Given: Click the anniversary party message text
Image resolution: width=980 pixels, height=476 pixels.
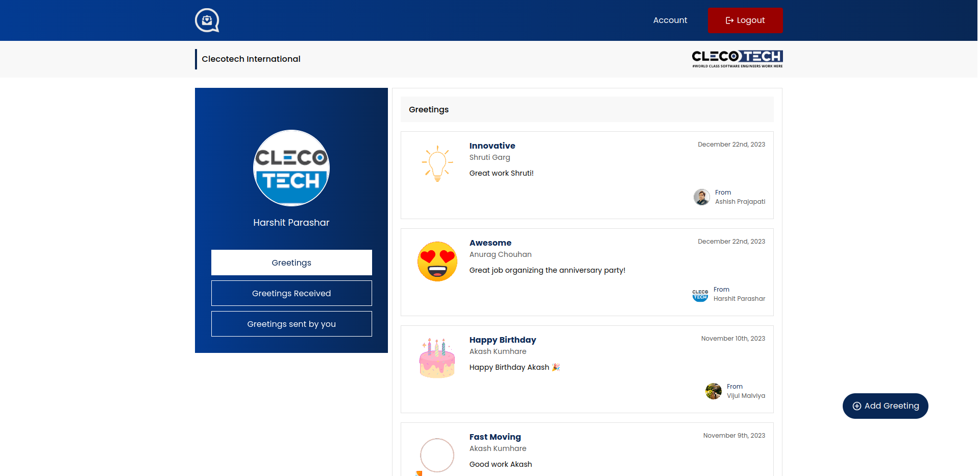Looking at the screenshot, I should 547,270.
